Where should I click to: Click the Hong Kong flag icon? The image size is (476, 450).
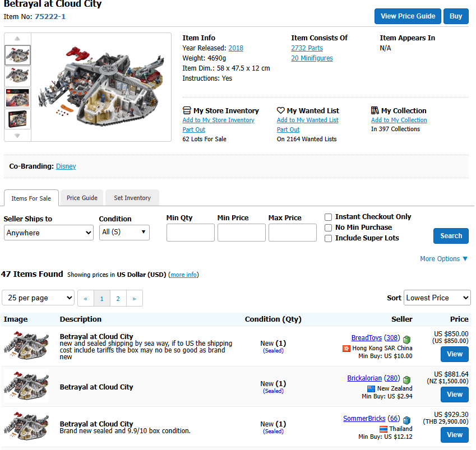click(x=346, y=349)
